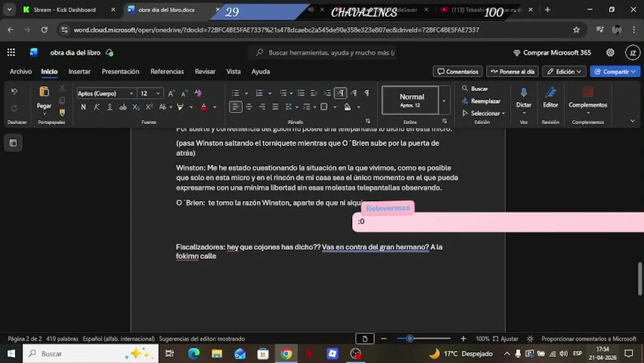Viewport: 644px width, 363px height.
Task: Switch to the Revisar ribbon tab
Action: tap(205, 72)
